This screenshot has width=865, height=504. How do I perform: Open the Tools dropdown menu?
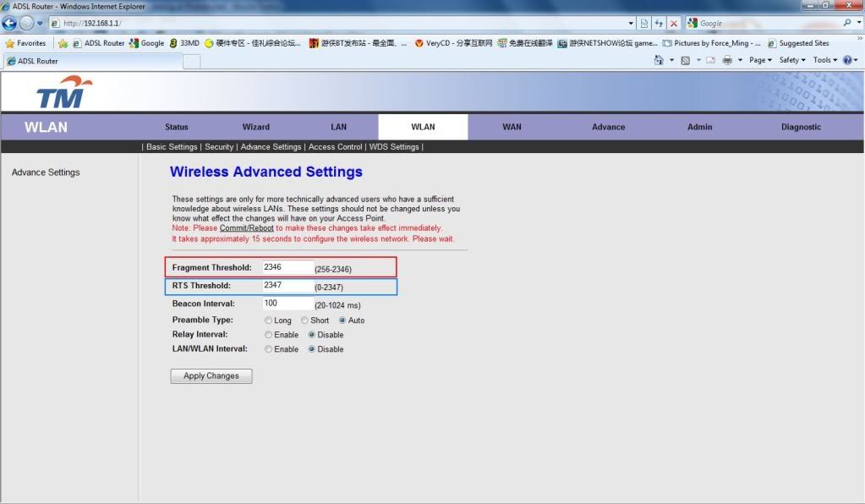[x=824, y=60]
